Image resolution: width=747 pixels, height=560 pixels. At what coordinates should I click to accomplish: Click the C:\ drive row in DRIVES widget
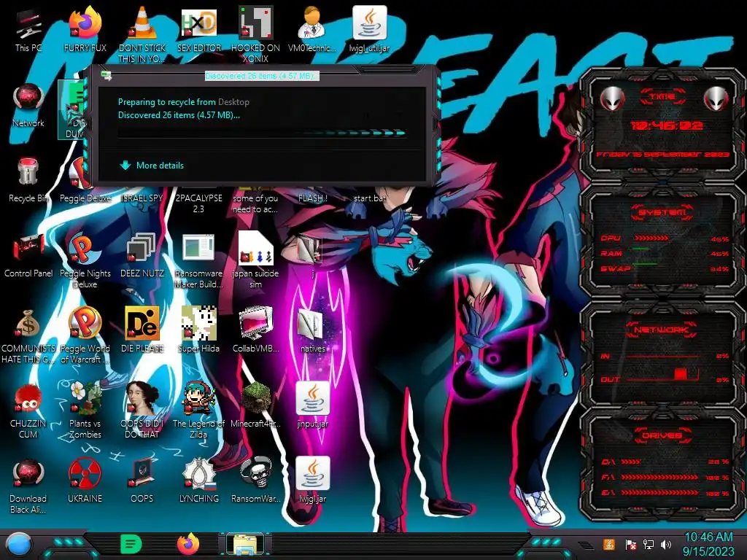[x=665, y=462]
